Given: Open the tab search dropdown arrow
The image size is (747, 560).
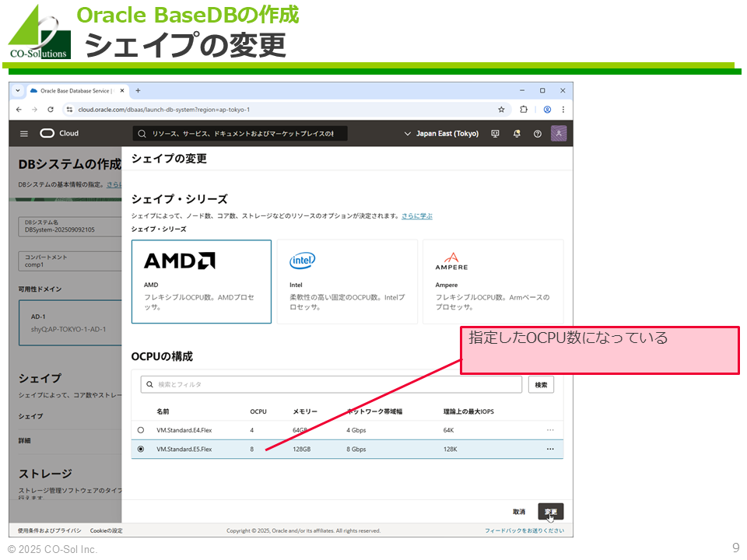Looking at the screenshot, I should coord(18,90).
